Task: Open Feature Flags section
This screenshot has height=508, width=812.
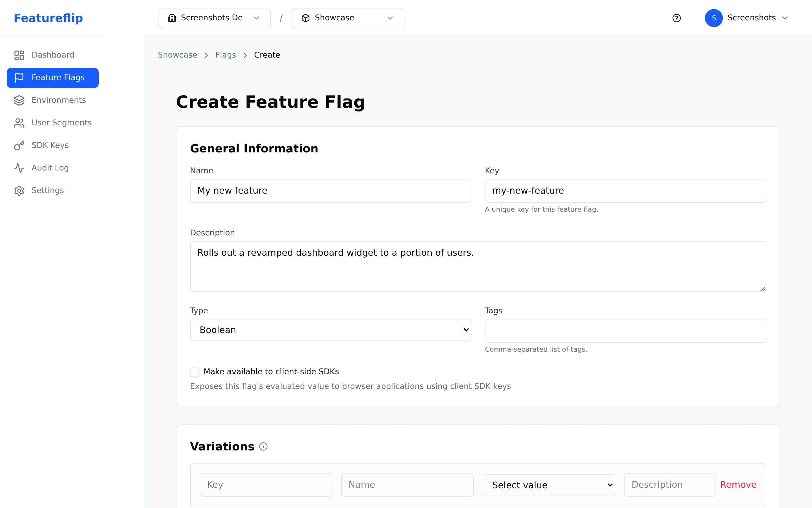Action: (x=53, y=78)
